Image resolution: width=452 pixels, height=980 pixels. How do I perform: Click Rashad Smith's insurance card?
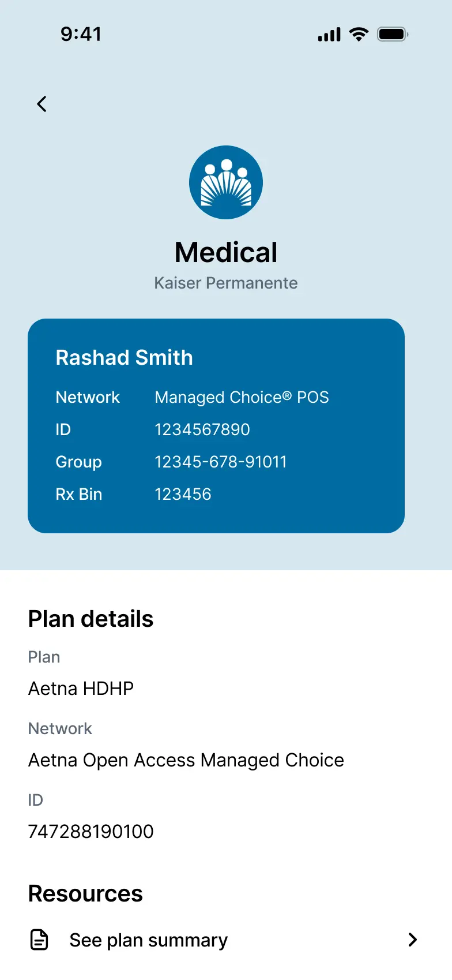216,425
